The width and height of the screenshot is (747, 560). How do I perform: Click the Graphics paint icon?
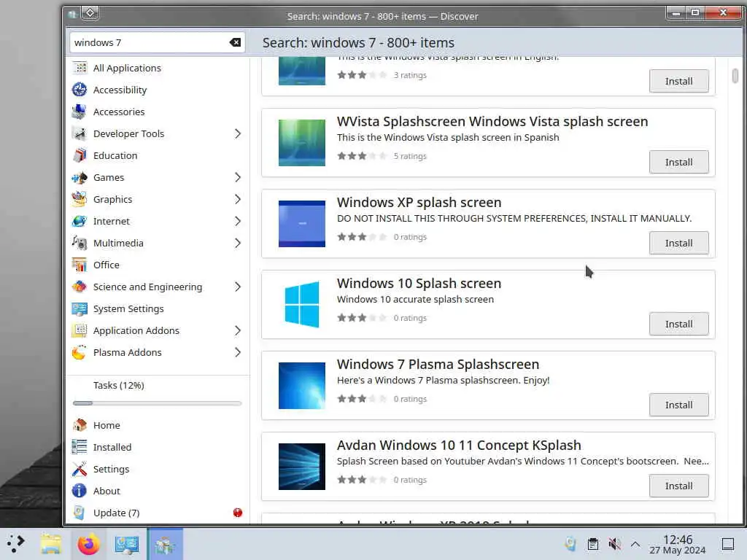80,200
